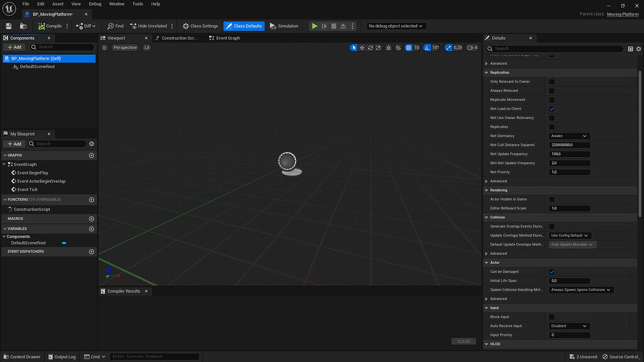Select the rotate gizmo tool in viewport
The height and width of the screenshot is (362, 644).
[x=370, y=48]
